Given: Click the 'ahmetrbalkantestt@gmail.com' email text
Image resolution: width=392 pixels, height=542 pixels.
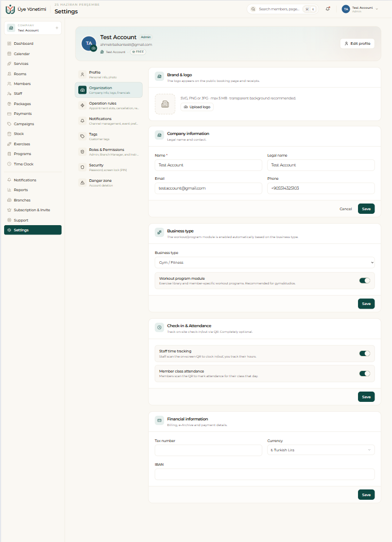Looking at the screenshot, I should coord(126,45).
